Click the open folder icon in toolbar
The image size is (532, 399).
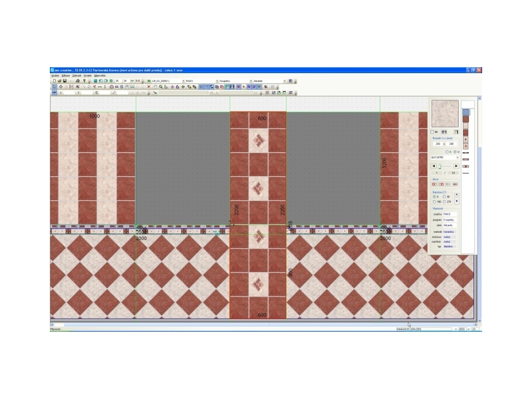[59, 81]
